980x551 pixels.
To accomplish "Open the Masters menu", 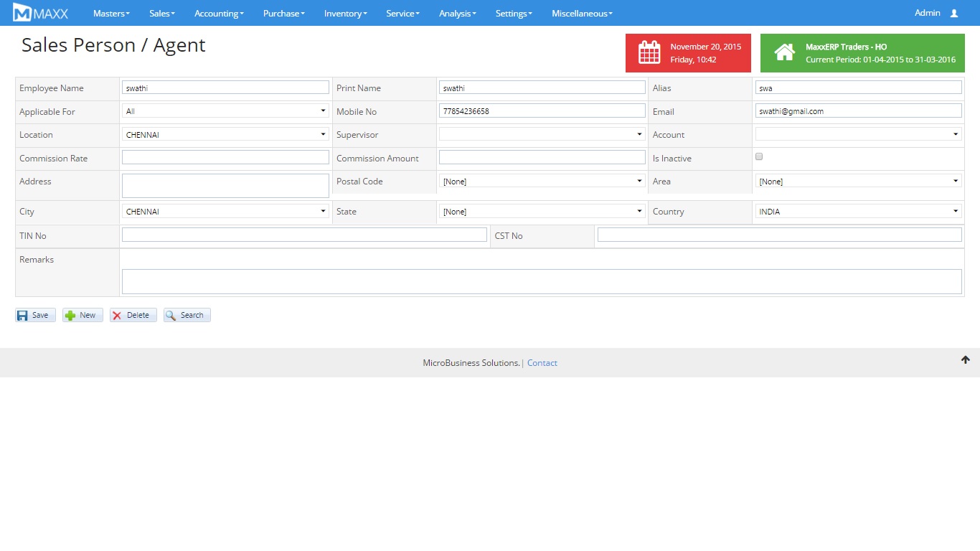I will point(111,13).
